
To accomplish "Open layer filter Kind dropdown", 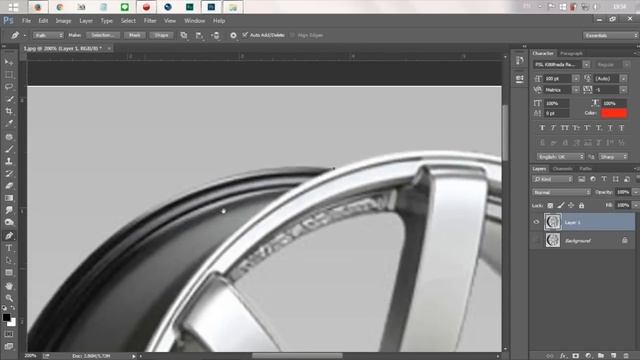I will [x=553, y=179].
